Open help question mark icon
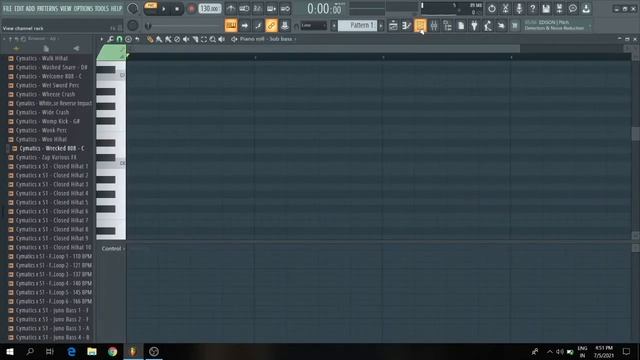Image resolution: width=640 pixels, height=360 pixels. tap(532, 9)
